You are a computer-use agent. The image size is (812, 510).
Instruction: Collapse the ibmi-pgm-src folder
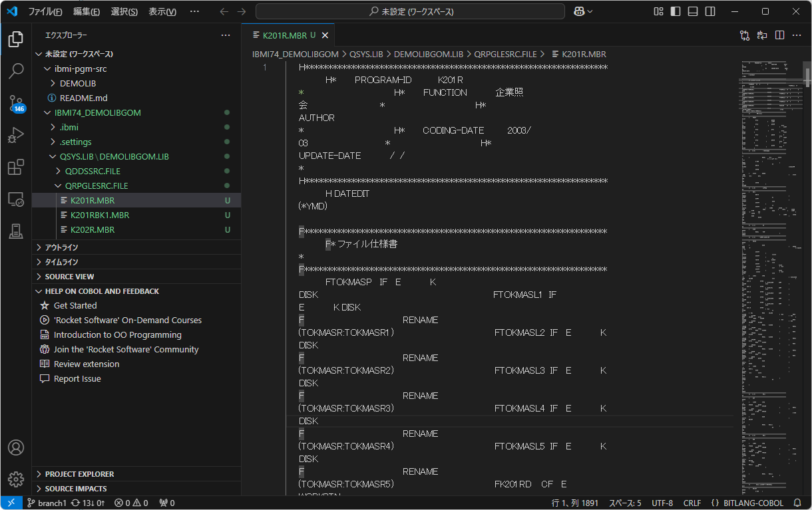point(136,68)
